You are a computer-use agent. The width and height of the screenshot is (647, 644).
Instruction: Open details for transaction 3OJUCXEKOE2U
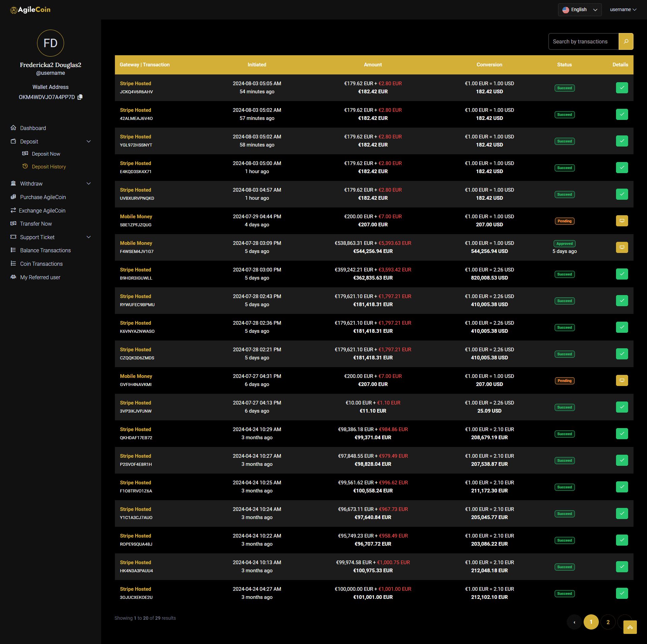point(622,593)
